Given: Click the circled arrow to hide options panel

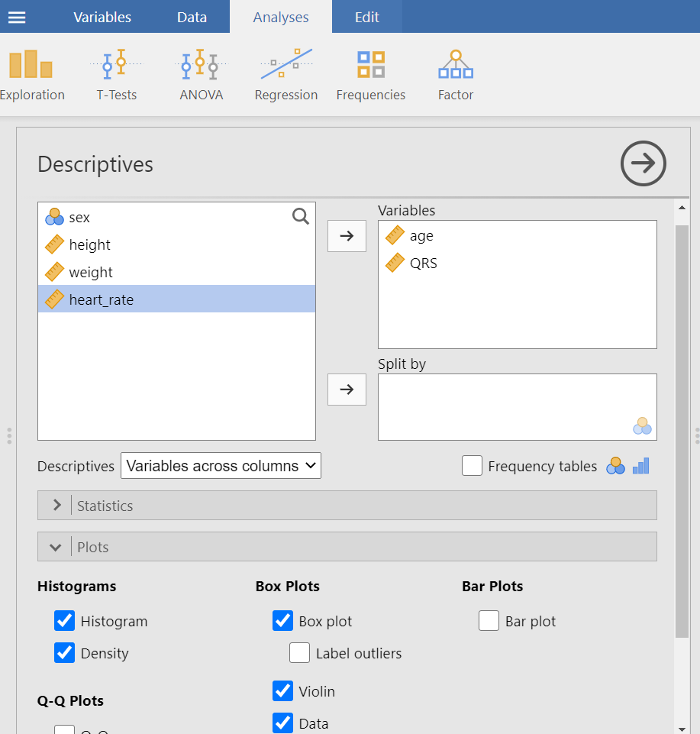Looking at the screenshot, I should coord(643,163).
